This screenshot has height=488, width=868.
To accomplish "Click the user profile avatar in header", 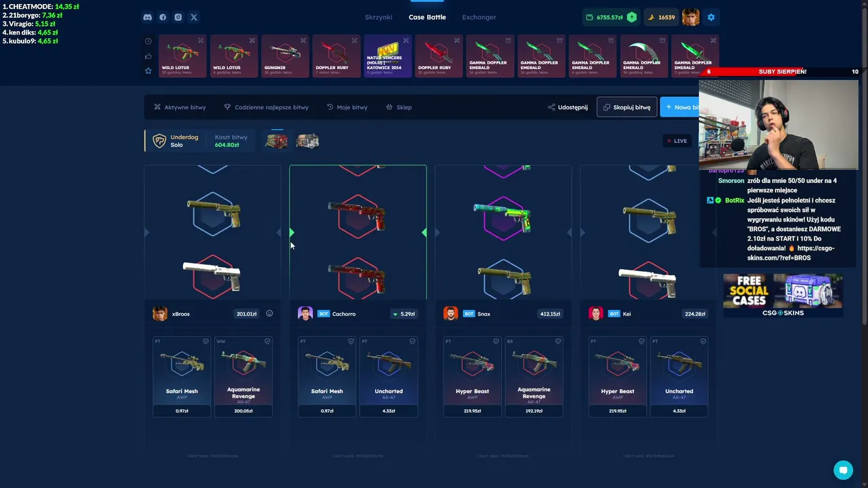I will tap(690, 17).
